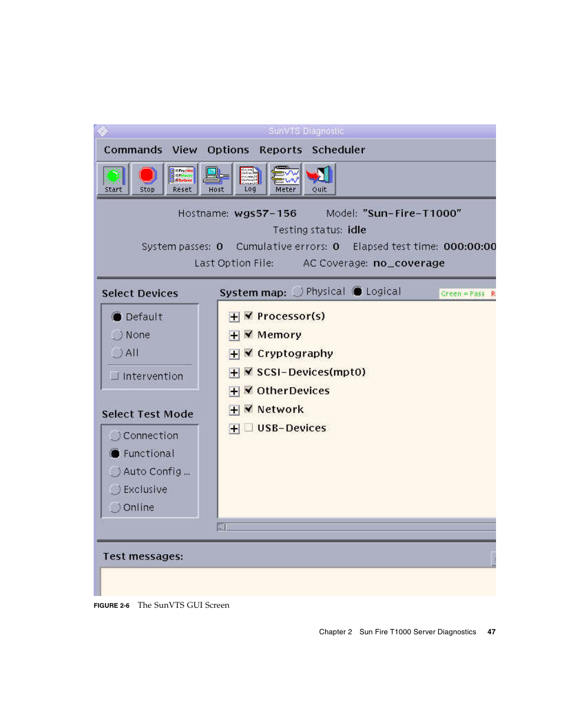Click the Network device label
562x728 pixels.
(x=280, y=410)
